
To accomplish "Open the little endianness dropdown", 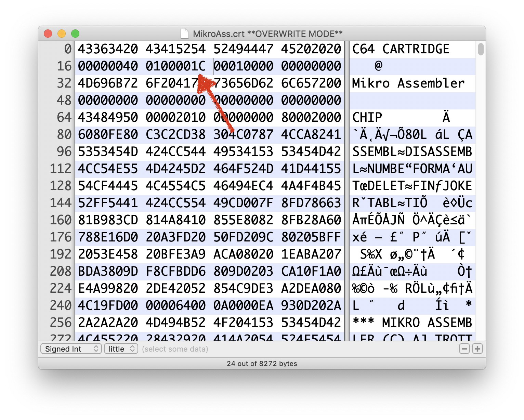I will [x=121, y=349].
